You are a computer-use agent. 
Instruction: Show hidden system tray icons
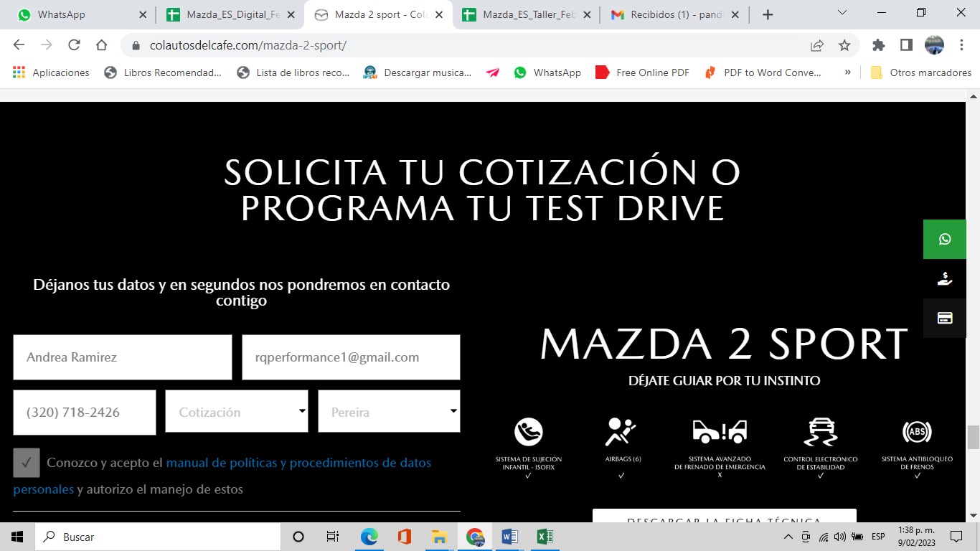click(789, 537)
